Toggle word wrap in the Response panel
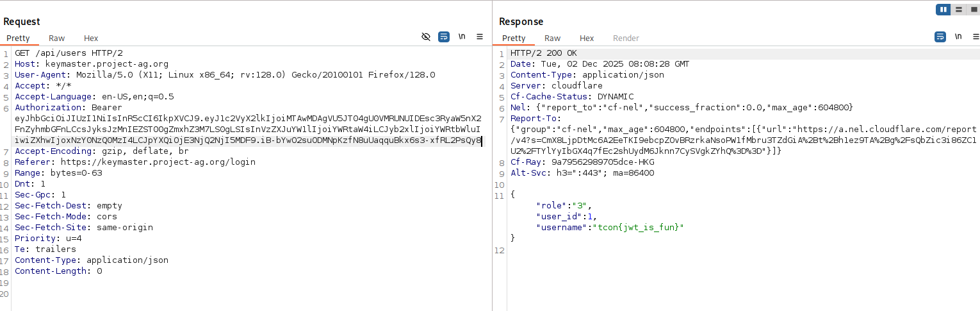Viewport: 980px width, 311px height. tap(940, 37)
